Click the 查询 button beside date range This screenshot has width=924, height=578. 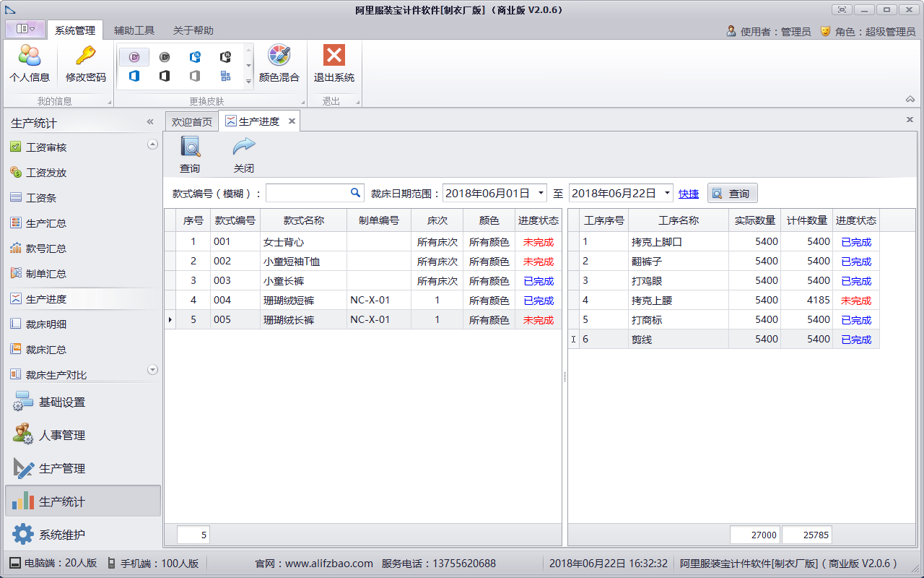tap(732, 194)
